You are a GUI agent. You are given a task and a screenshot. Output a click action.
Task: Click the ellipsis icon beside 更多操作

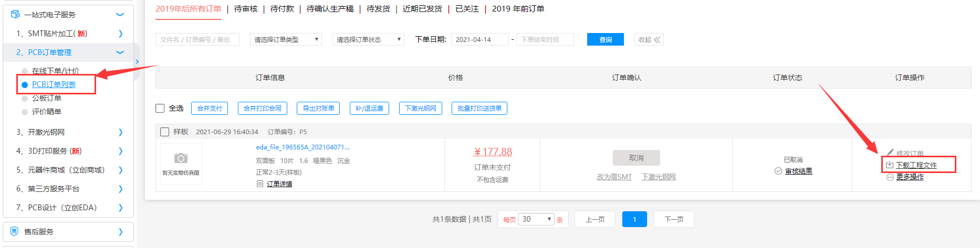890,177
